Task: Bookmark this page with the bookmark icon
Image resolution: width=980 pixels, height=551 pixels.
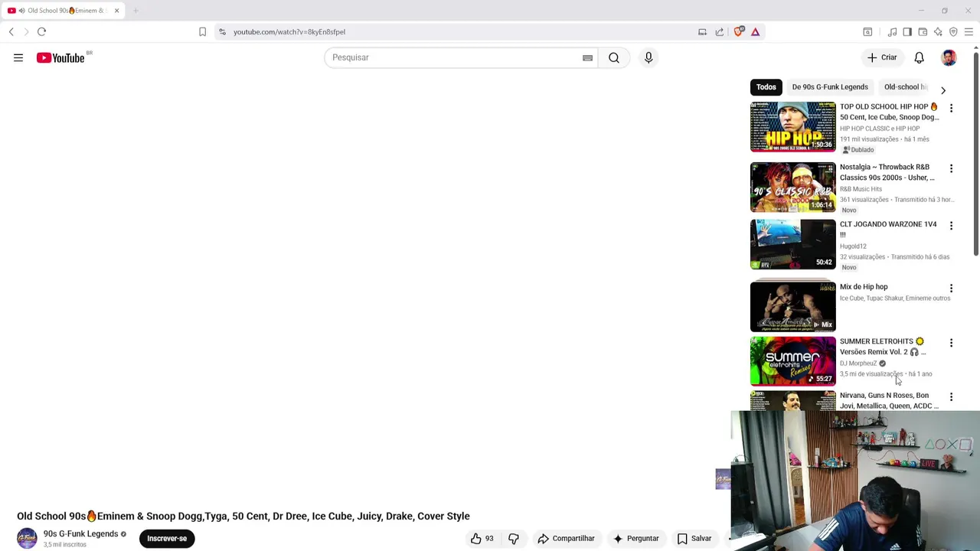Action: click(202, 31)
